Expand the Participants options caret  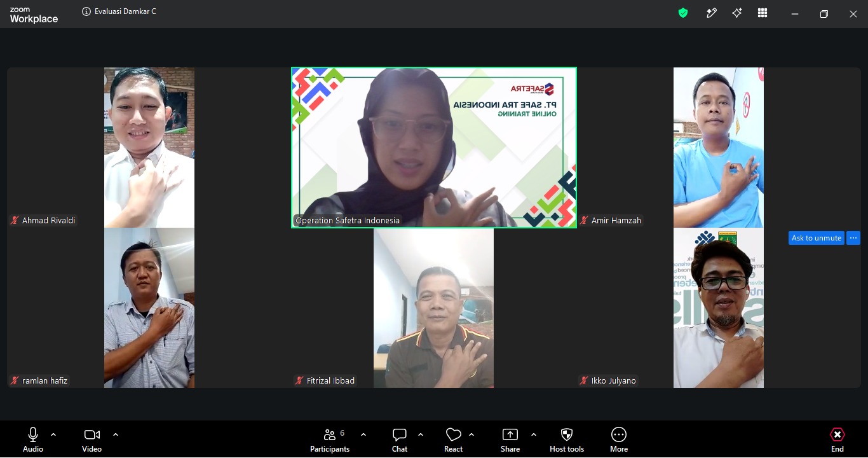pos(363,434)
